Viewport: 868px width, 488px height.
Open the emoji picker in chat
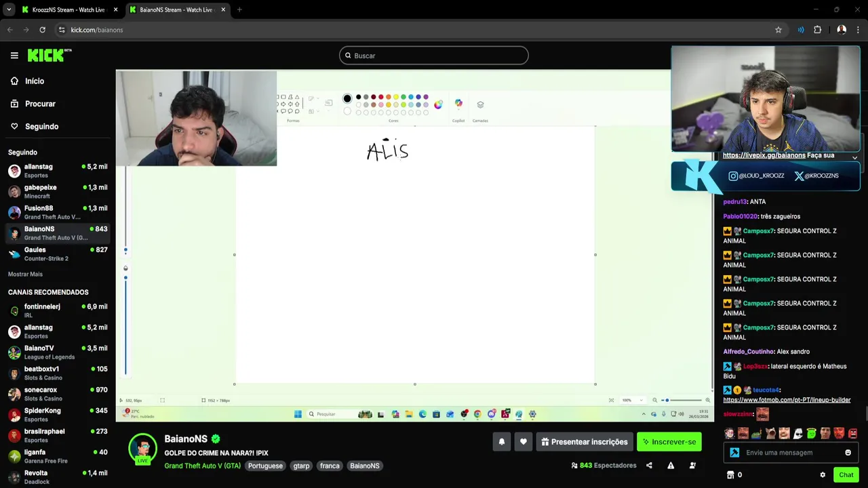coord(848,453)
